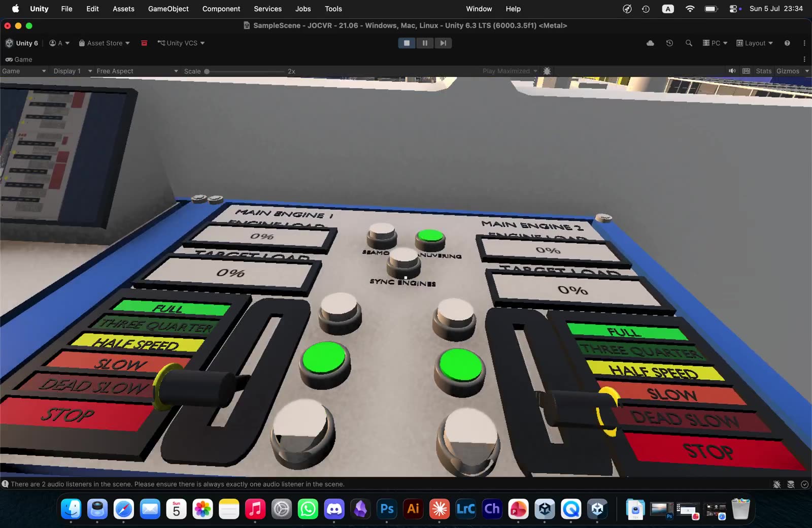Open Photoshop from the dock
Screen dimensions: 812x528
coord(387,509)
